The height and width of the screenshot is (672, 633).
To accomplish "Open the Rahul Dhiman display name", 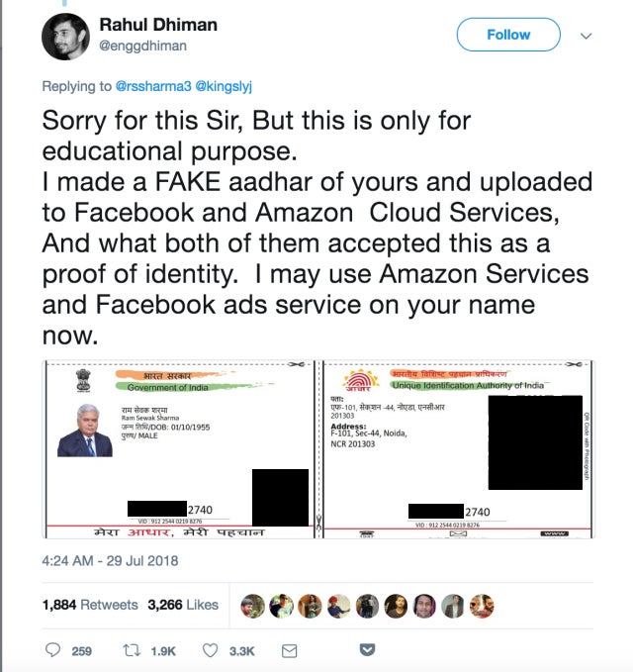I will 158,25.
